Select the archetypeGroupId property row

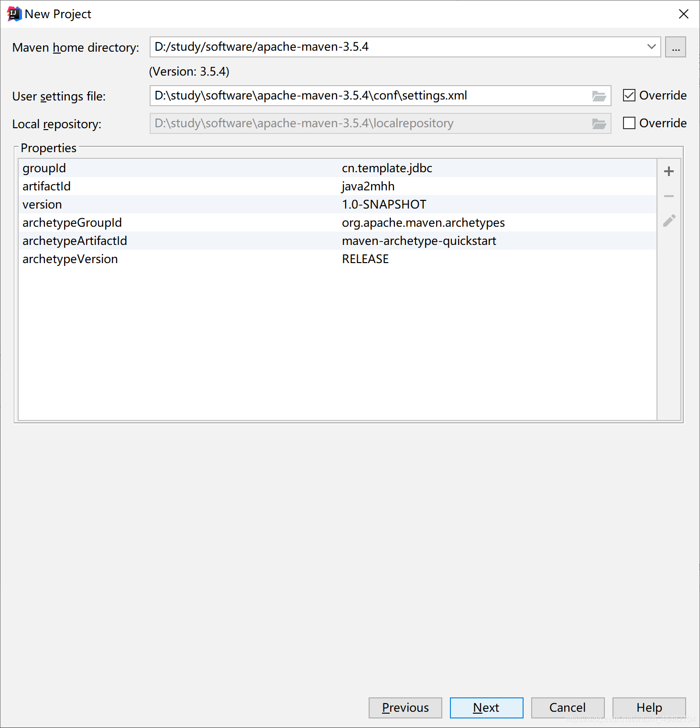[338, 222]
